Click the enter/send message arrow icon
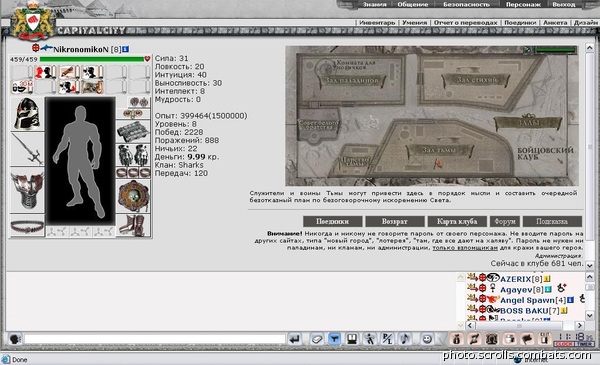 point(295,339)
